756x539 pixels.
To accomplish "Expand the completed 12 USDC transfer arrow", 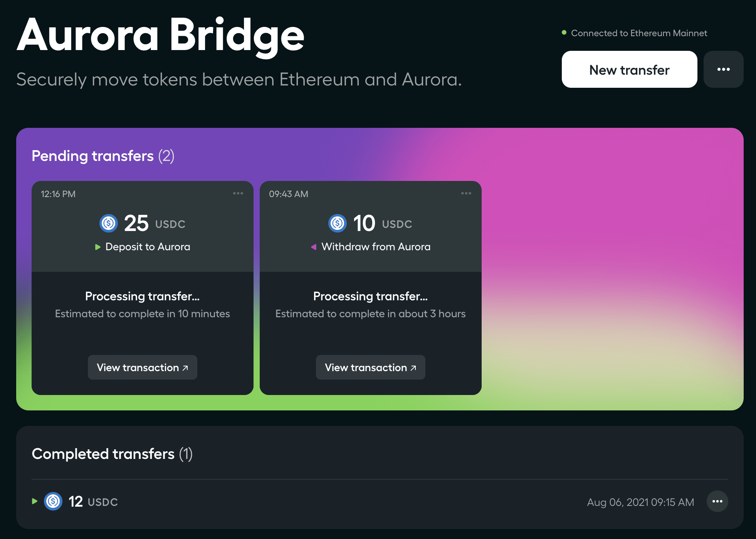I will [x=35, y=501].
